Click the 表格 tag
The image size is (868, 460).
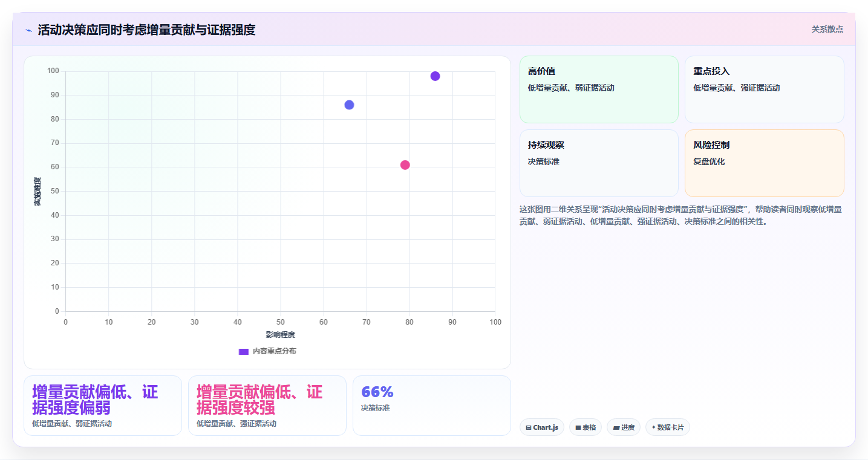pyautogui.click(x=586, y=427)
